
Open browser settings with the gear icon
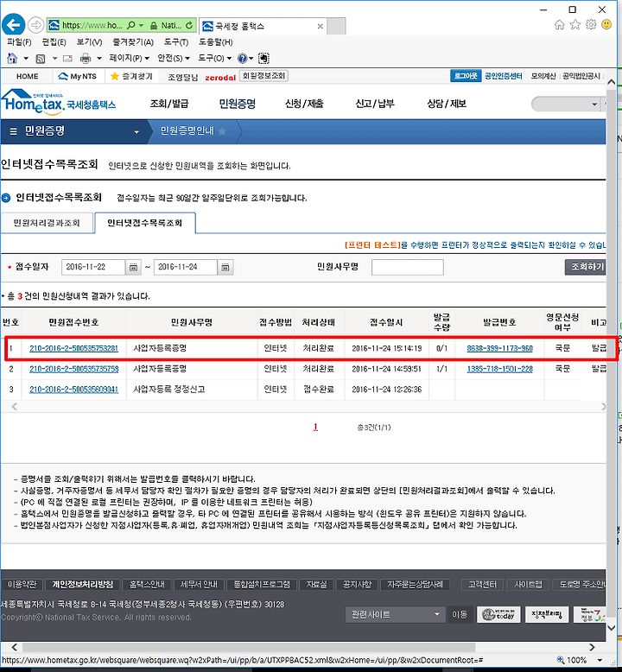[x=591, y=24]
